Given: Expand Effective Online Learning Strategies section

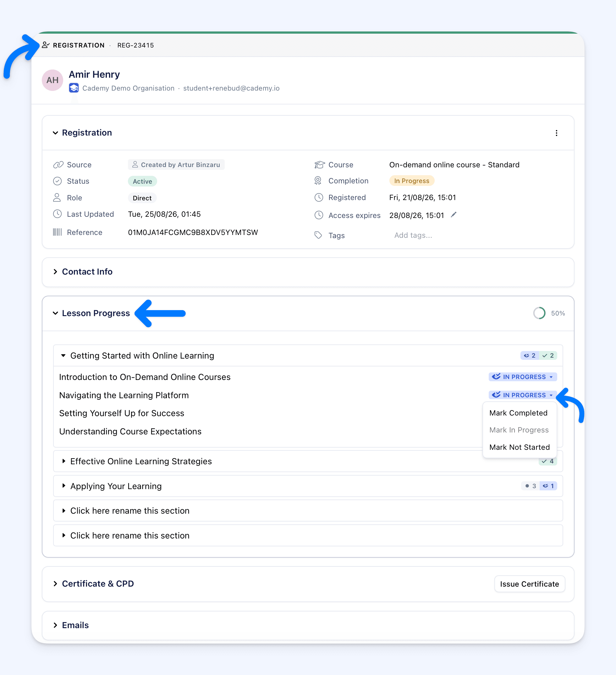Looking at the screenshot, I should [x=63, y=461].
